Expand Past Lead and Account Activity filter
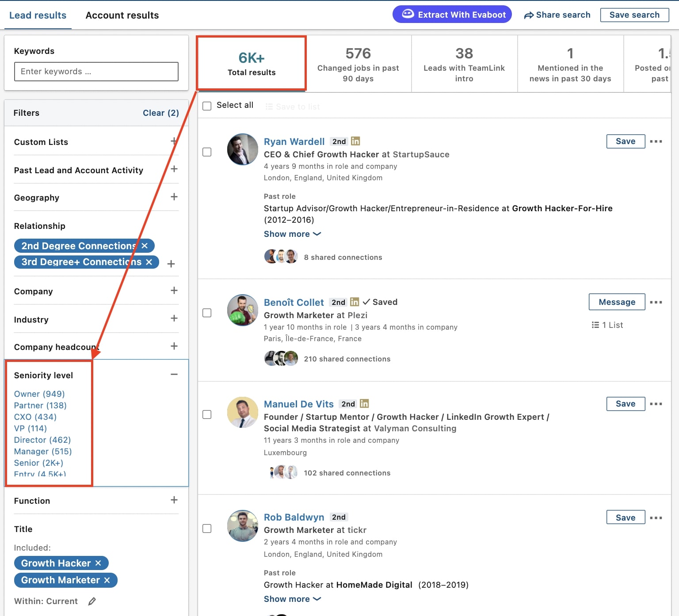This screenshot has height=616, width=679. click(174, 169)
